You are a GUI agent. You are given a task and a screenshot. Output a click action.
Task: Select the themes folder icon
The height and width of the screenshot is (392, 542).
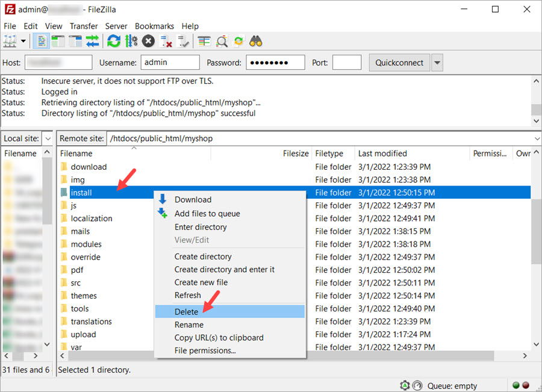pyautogui.click(x=64, y=296)
